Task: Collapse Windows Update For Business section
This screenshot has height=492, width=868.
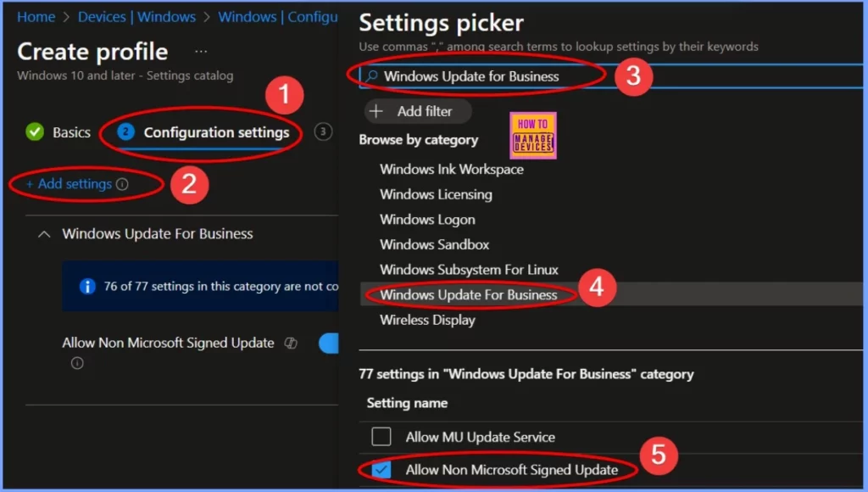Action: coord(44,234)
